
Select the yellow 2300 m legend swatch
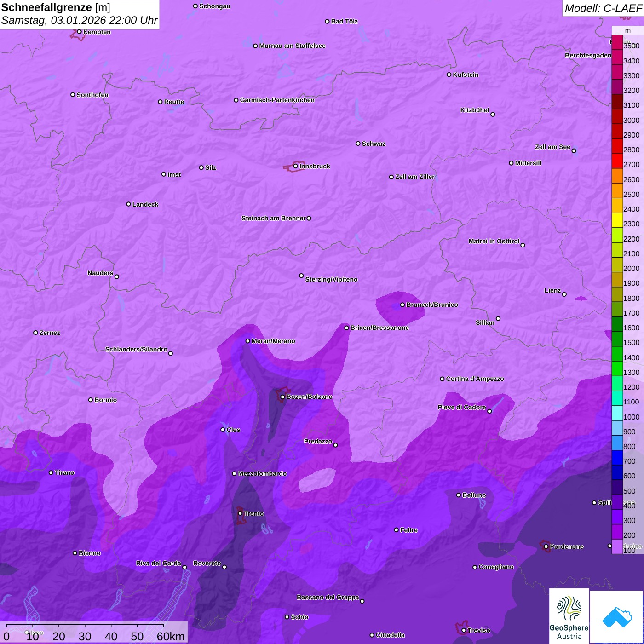[x=617, y=220]
